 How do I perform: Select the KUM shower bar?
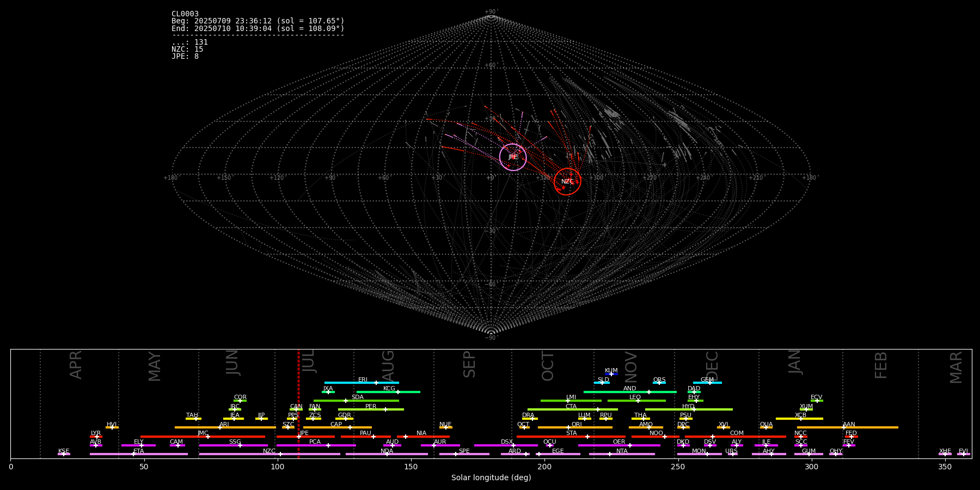point(611,374)
